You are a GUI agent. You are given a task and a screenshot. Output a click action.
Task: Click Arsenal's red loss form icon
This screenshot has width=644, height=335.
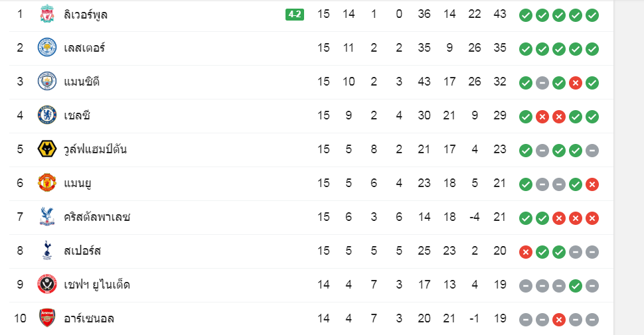coord(558,319)
